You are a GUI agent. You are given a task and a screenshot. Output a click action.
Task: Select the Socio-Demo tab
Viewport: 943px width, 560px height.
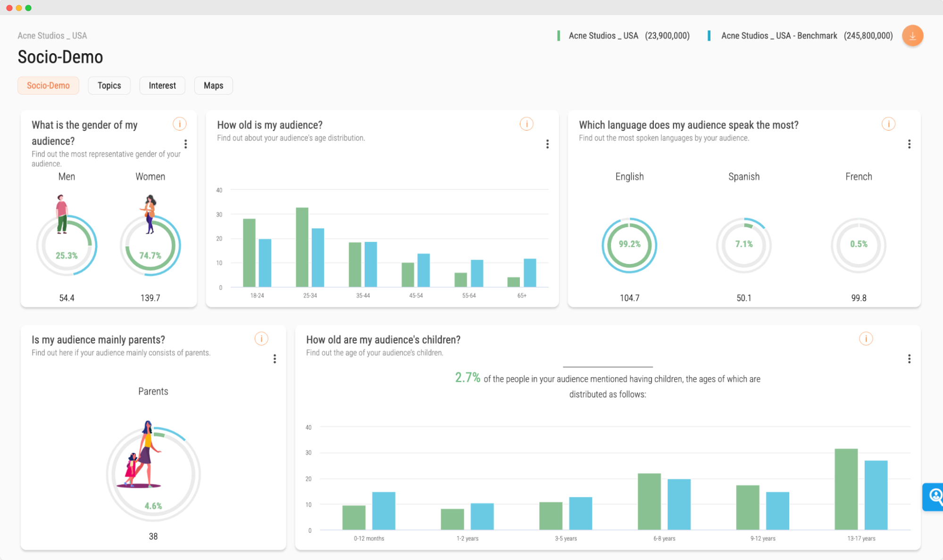[x=48, y=85]
